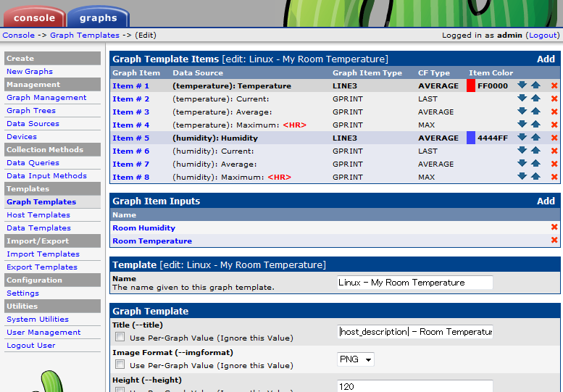Screen dimensions: 563x392
Task: Move Item # 7 up with arrow icon
Action: [x=535, y=163]
